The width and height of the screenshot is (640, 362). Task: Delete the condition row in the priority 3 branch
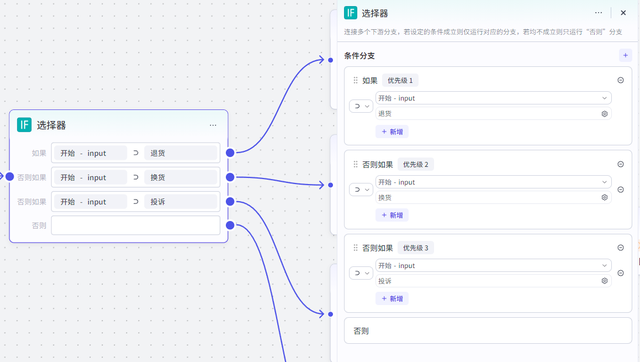620,273
